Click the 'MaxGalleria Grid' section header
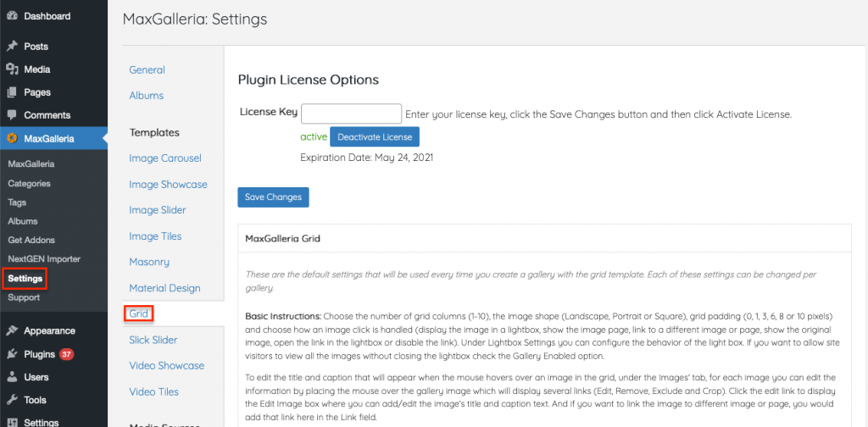The height and width of the screenshot is (427, 868). [x=283, y=238]
